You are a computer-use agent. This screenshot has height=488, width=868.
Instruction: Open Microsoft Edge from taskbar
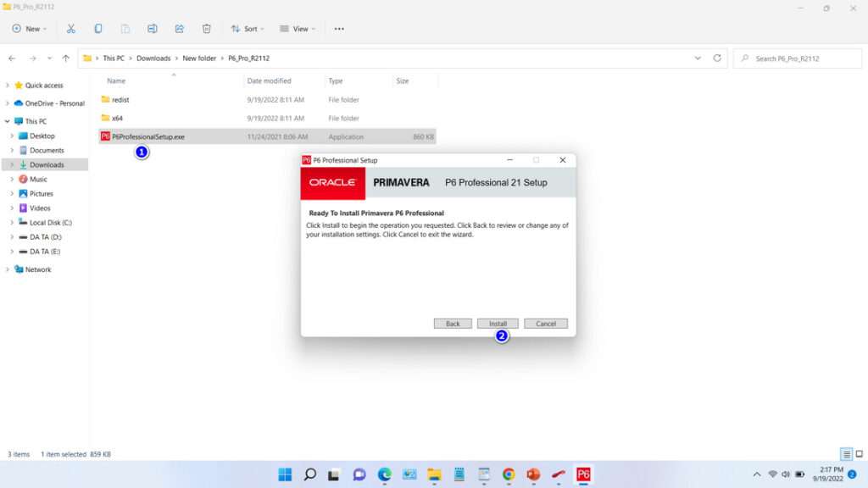[384, 474]
